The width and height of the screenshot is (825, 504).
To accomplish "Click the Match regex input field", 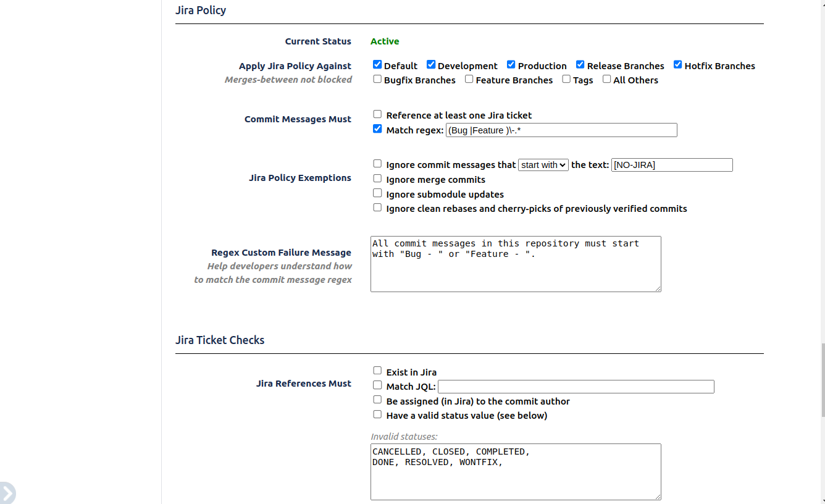I will tap(561, 130).
